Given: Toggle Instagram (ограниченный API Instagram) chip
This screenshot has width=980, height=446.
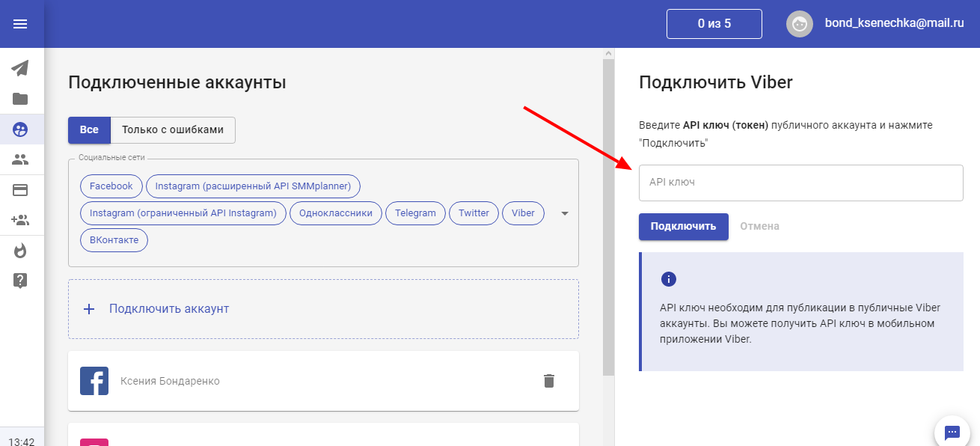Looking at the screenshot, I should (183, 213).
